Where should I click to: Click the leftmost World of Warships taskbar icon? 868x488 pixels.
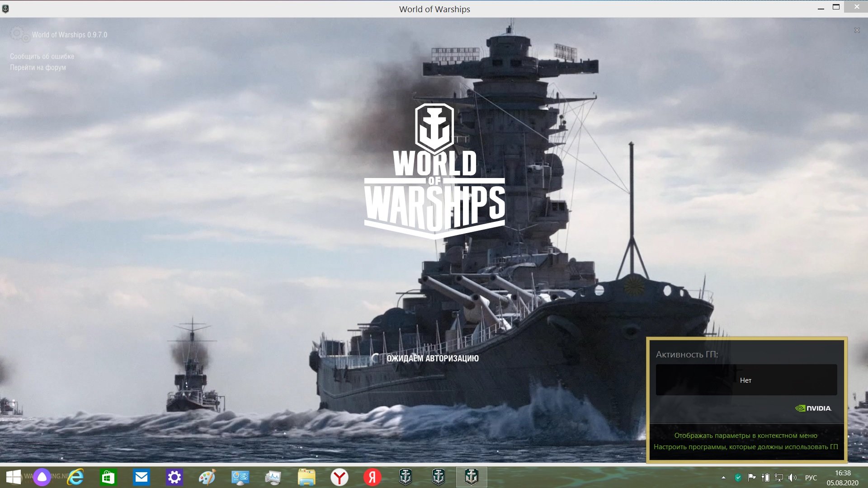(406, 477)
